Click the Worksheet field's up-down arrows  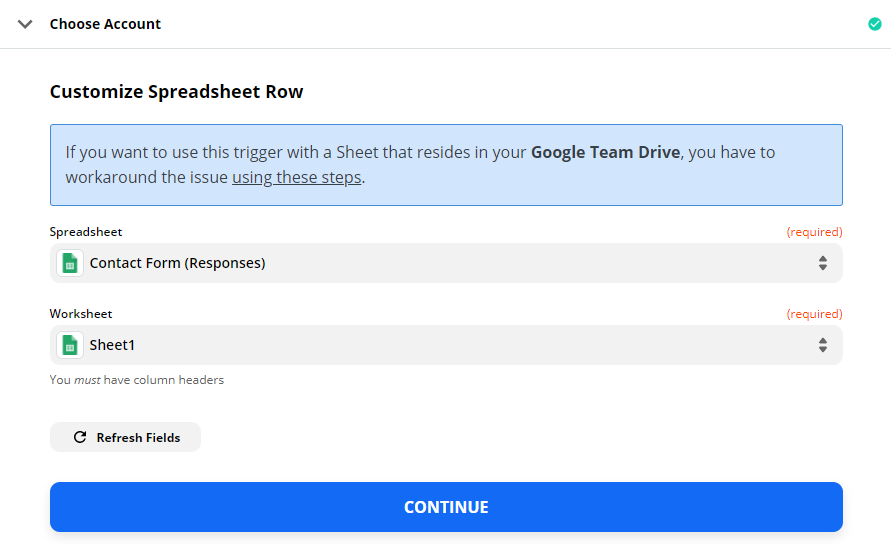point(822,345)
